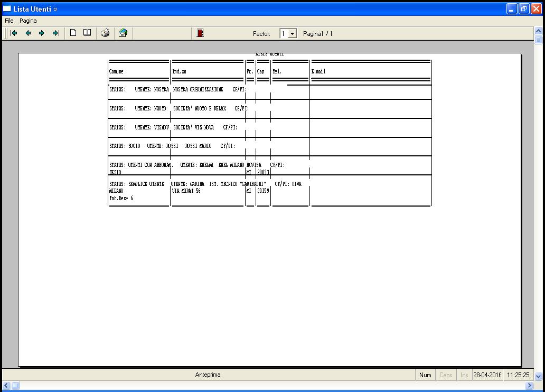This screenshot has height=392, width=545.
Task: Click the "Pr." column header
Action: (250, 71)
